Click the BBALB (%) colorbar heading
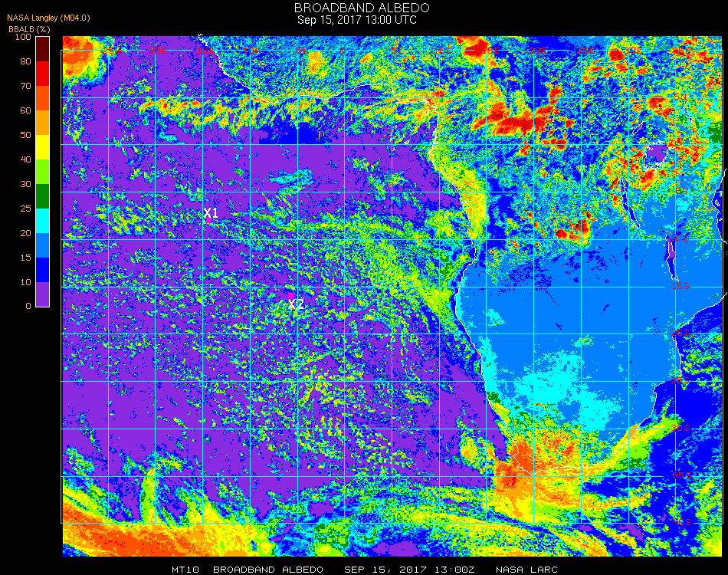Image resolution: width=728 pixels, height=575 pixels. point(29,29)
